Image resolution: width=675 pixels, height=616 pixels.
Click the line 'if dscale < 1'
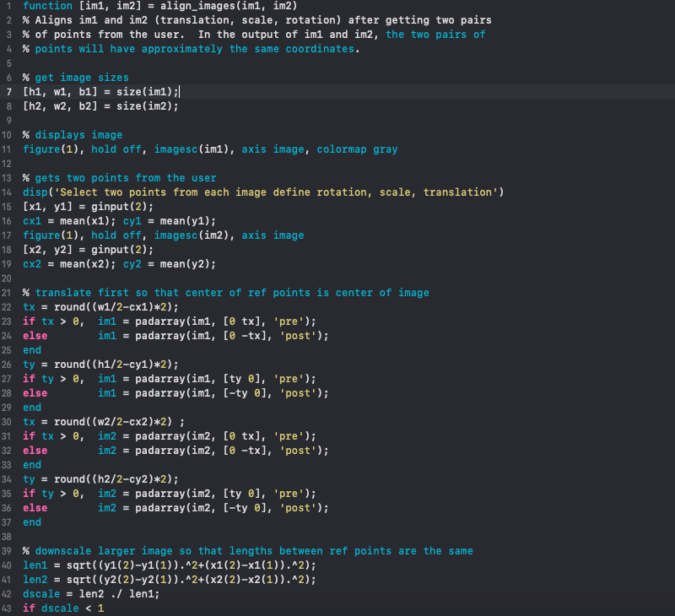63,608
